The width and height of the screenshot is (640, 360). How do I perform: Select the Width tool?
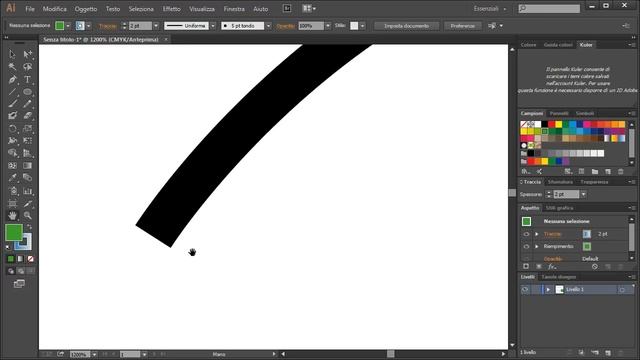pos(12,141)
